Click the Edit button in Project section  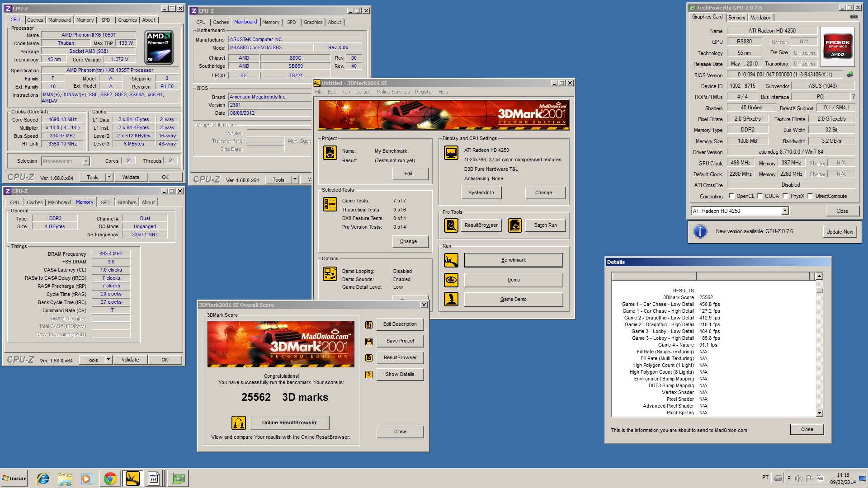pyautogui.click(x=410, y=174)
